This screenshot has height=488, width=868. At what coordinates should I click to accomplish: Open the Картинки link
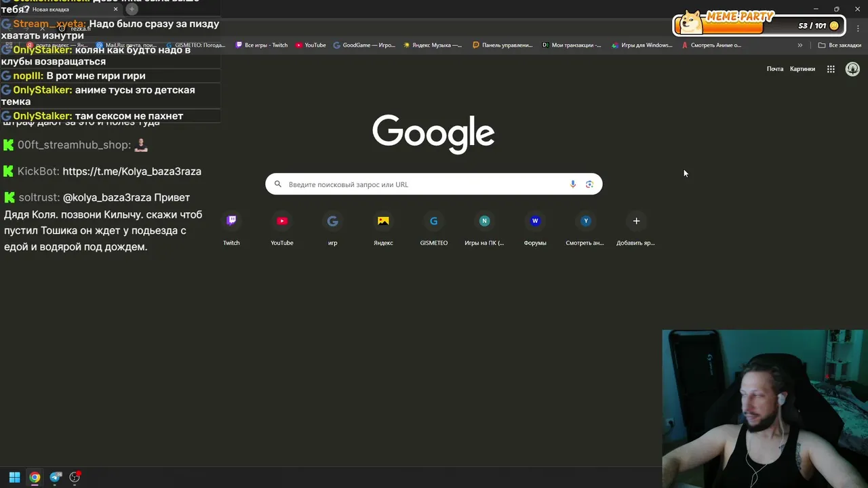coord(802,68)
